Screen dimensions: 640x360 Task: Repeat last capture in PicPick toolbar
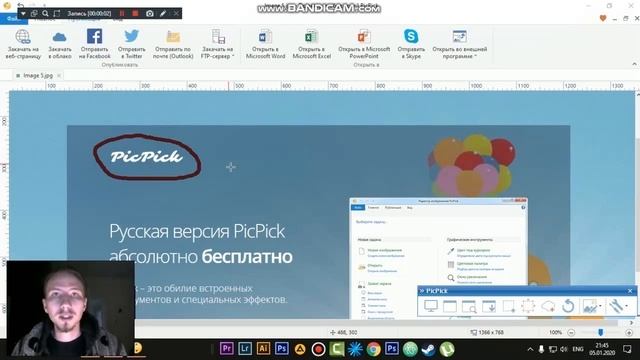point(568,306)
